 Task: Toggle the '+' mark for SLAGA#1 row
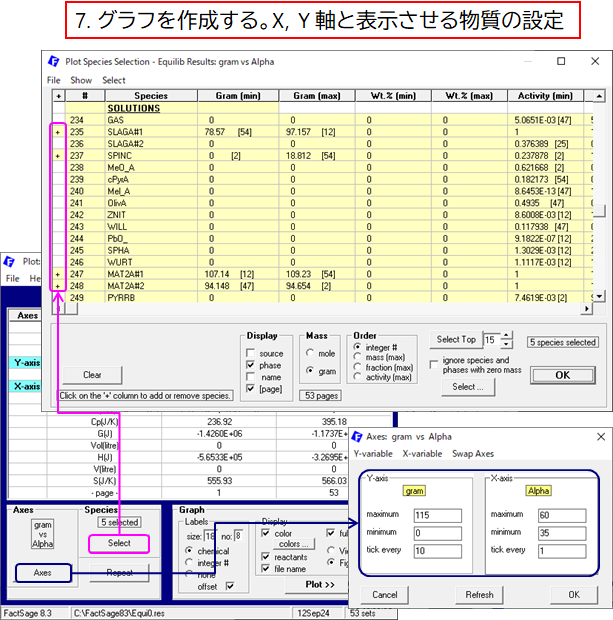(x=57, y=132)
